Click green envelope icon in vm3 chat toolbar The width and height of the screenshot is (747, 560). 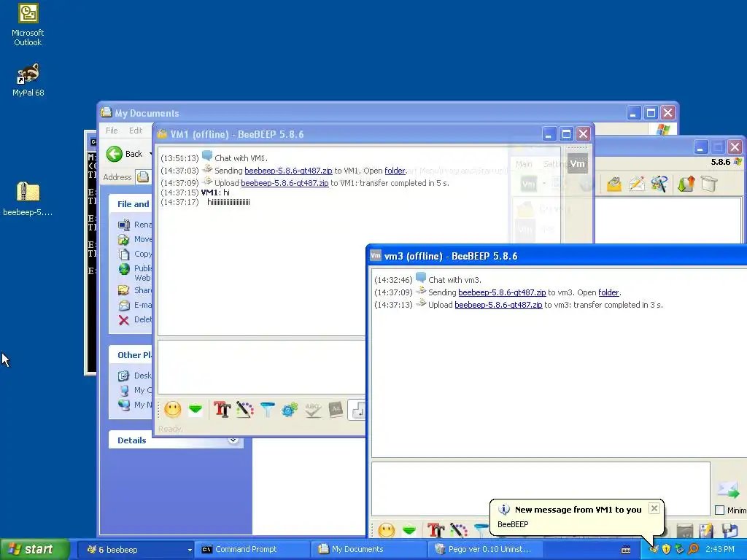(x=409, y=530)
